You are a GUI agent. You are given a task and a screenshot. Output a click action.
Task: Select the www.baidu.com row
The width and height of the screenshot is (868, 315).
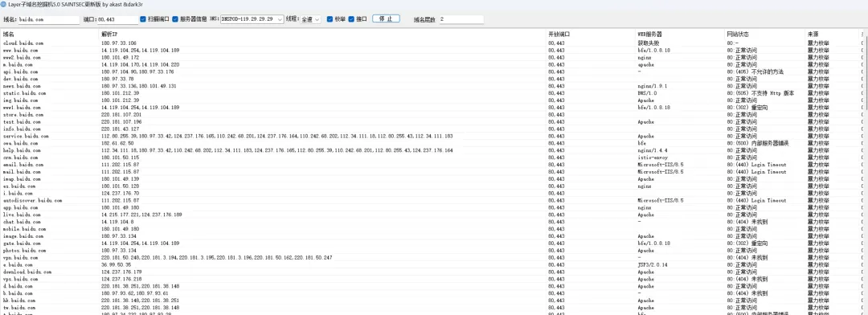pyautogui.click(x=432, y=50)
